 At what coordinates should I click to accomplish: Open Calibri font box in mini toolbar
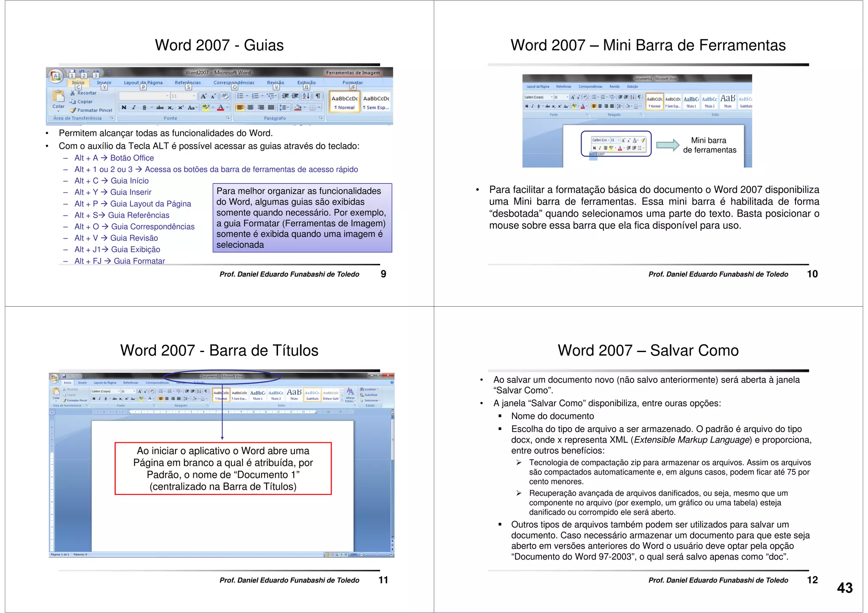pyautogui.click(x=601, y=140)
